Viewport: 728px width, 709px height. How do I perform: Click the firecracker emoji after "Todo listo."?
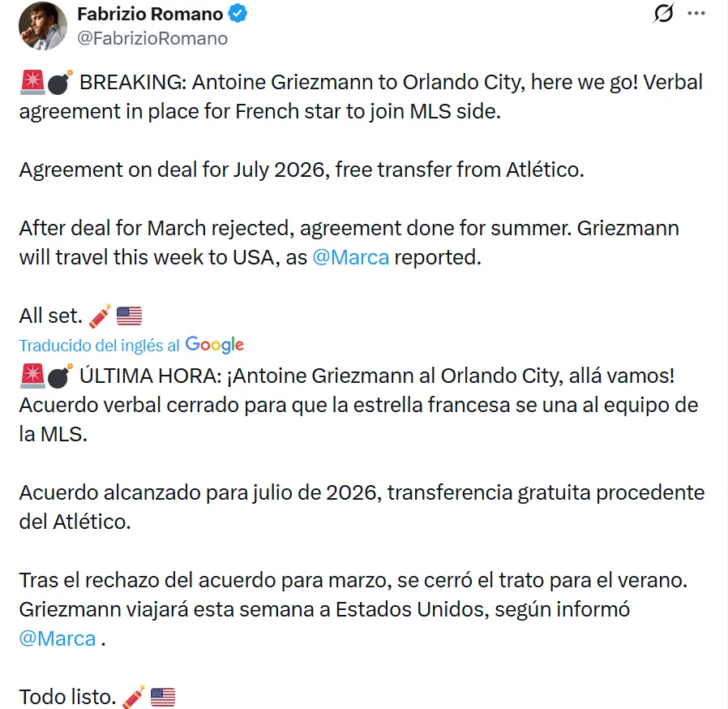point(133,696)
